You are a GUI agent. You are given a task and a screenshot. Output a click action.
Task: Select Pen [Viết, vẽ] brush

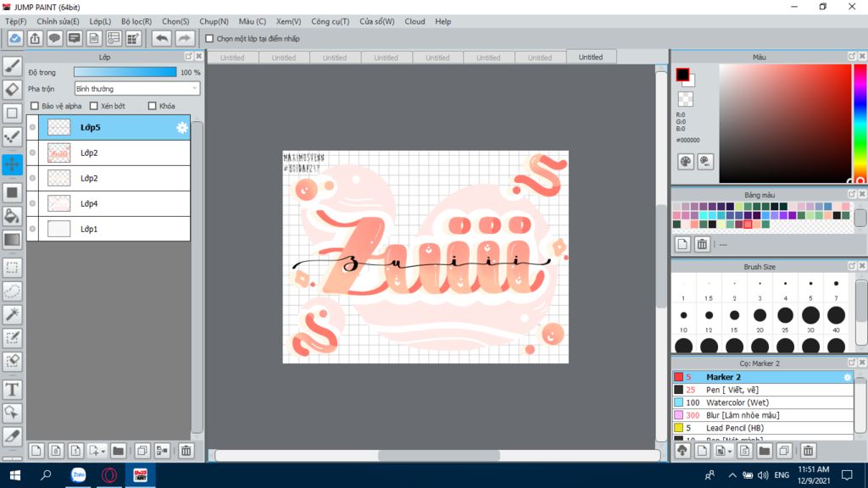point(763,390)
